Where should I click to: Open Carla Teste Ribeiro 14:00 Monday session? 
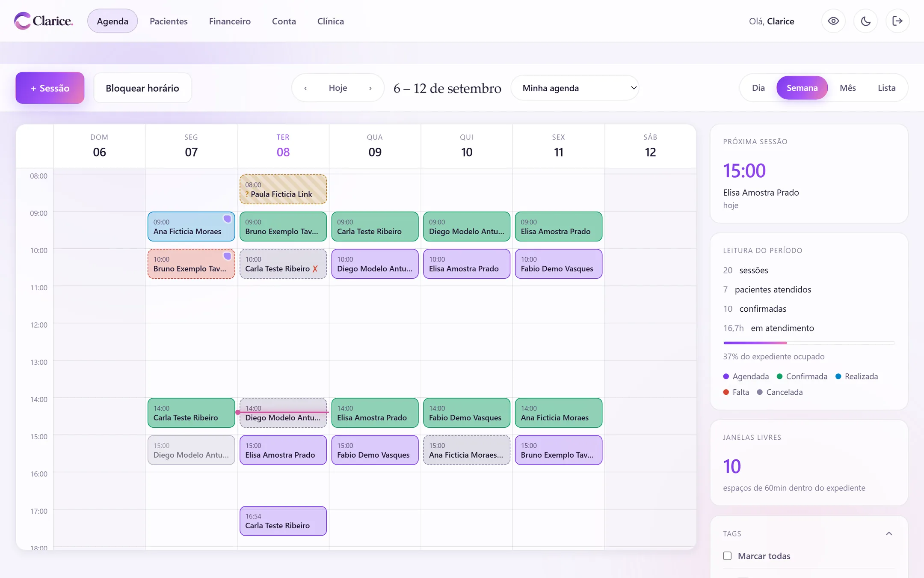click(191, 413)
